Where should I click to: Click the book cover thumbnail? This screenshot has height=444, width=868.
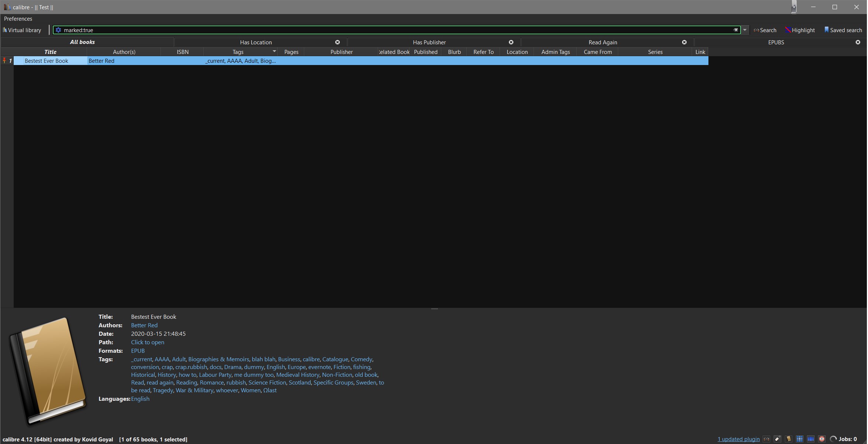coord(48,370)
